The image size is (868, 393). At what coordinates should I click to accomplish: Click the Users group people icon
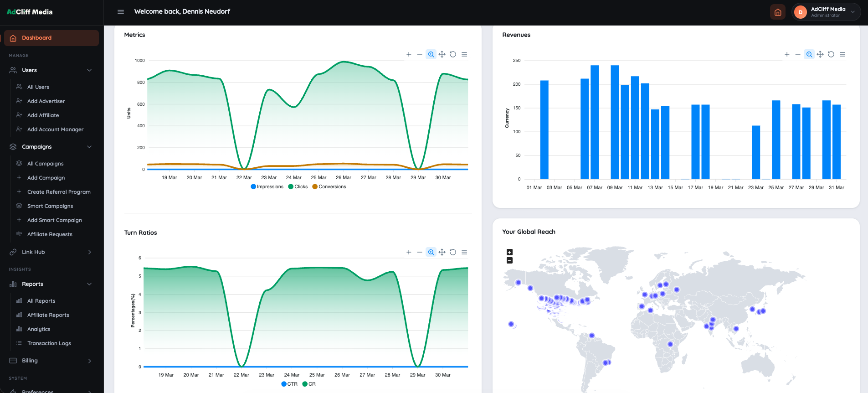(x=13, y=70)
